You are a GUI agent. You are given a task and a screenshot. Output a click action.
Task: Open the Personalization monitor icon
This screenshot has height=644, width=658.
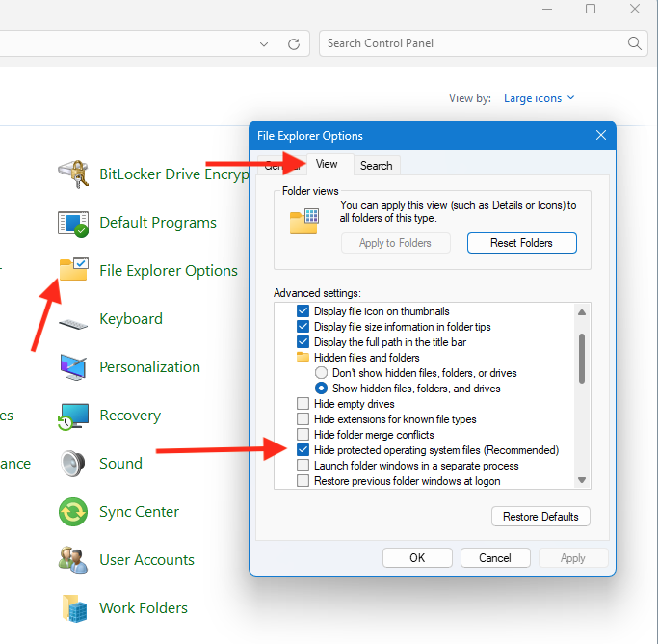click(x=74, y=367)
